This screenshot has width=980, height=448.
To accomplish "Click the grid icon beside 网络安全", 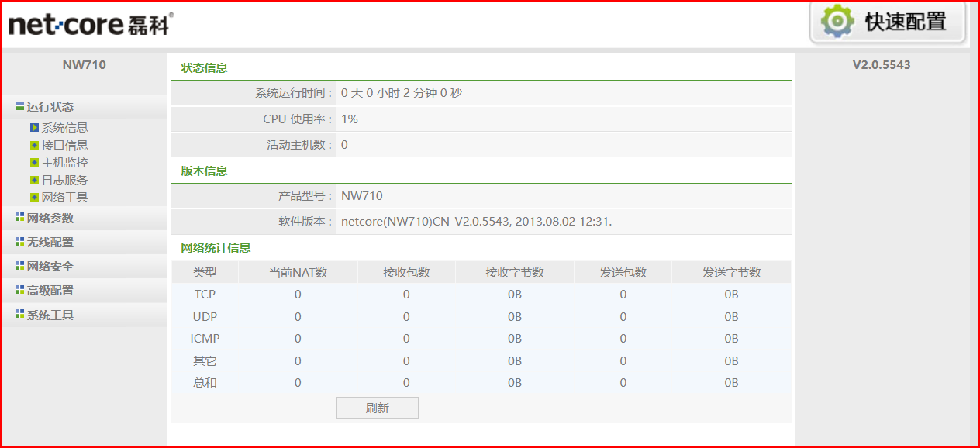I will [x=19, y=266].
